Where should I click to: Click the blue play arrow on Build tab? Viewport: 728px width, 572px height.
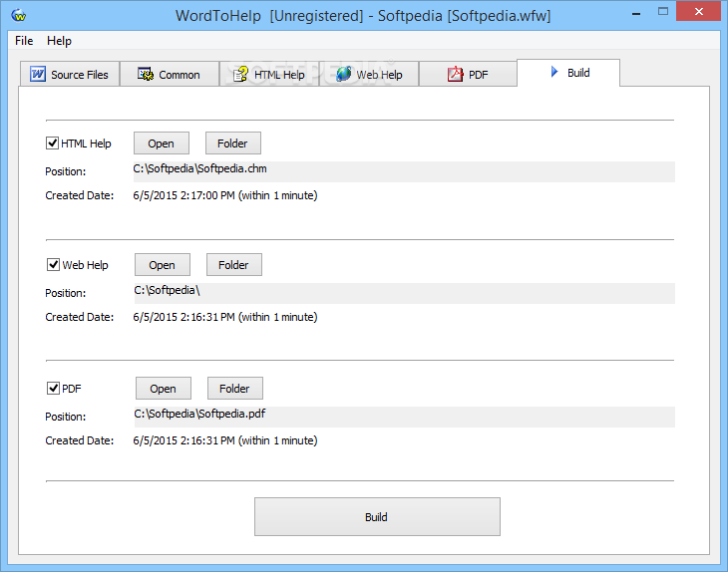click(553, 72)
